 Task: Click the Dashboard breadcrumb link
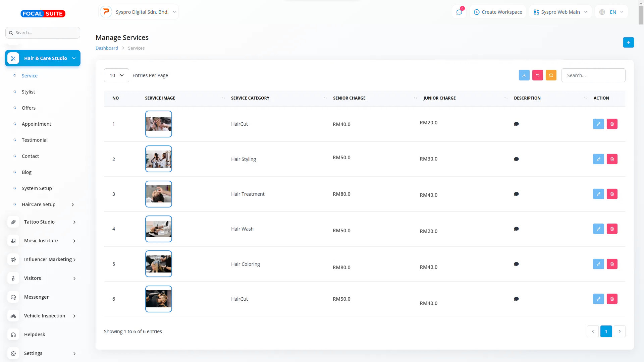[x=107, y=48]
